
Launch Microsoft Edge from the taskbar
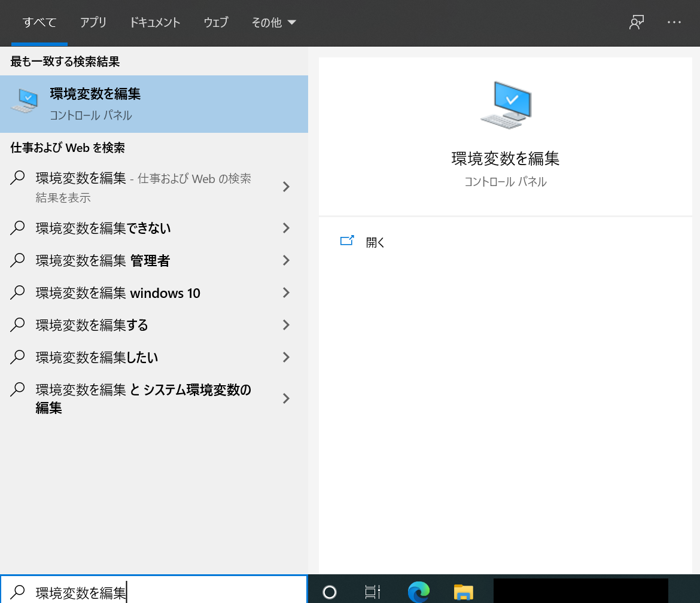[x=418, y=592]
